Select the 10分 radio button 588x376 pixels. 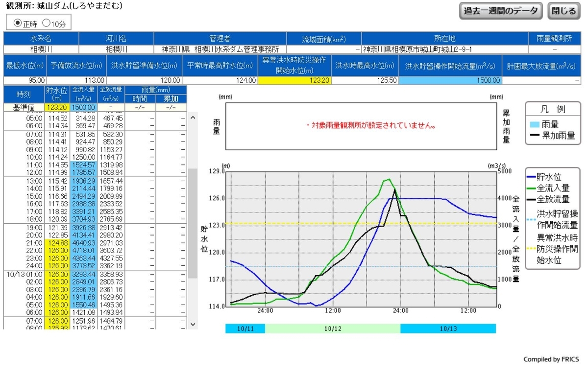click(47, 23)
